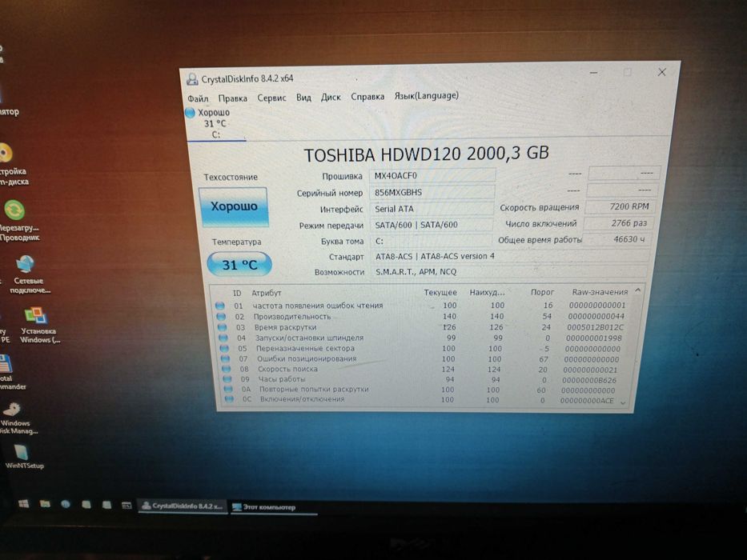Select attribute row 0C Включения/отключения
Viewport: 747px width, 560px height.
point(421,400)
